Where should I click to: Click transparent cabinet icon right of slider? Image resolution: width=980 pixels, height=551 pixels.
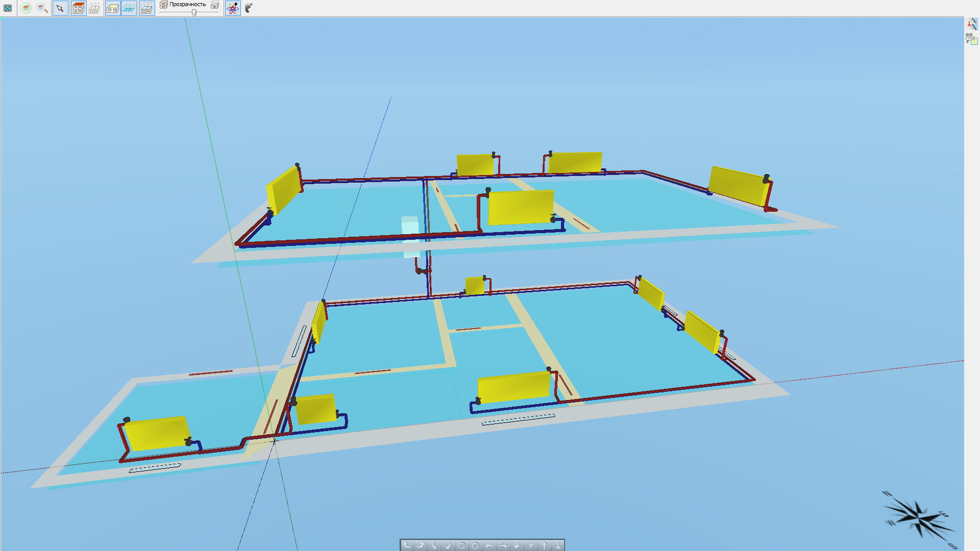pyautogui.click(x=215, y=5)
